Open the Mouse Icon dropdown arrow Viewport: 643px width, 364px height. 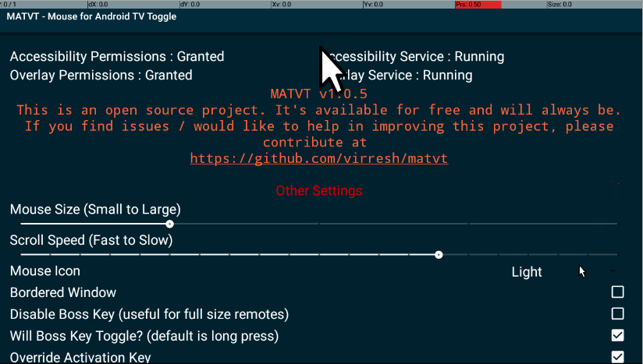coord(613,271)
